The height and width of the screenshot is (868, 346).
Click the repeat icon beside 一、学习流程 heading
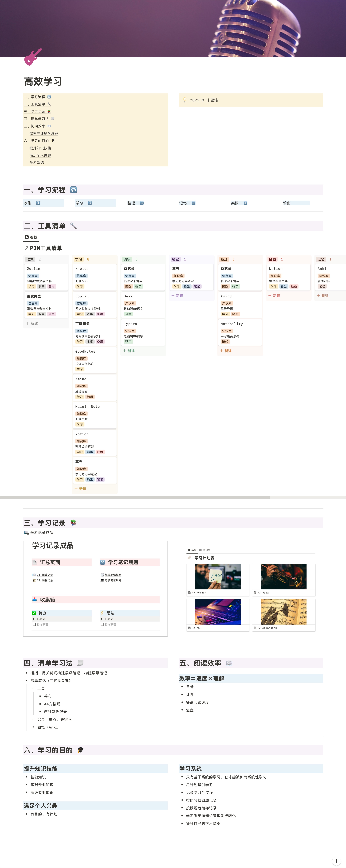point(74,190)
